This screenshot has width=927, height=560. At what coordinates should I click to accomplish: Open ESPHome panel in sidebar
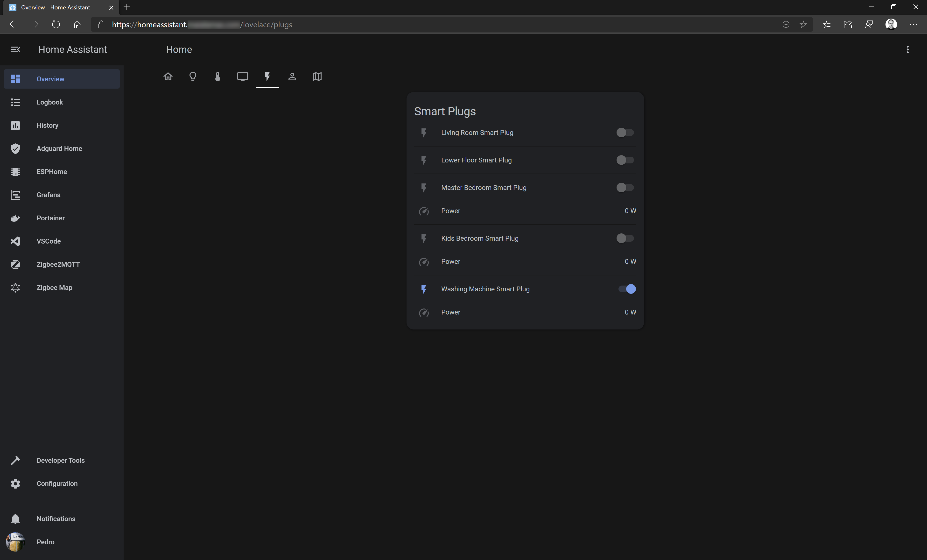click(52, 171)
